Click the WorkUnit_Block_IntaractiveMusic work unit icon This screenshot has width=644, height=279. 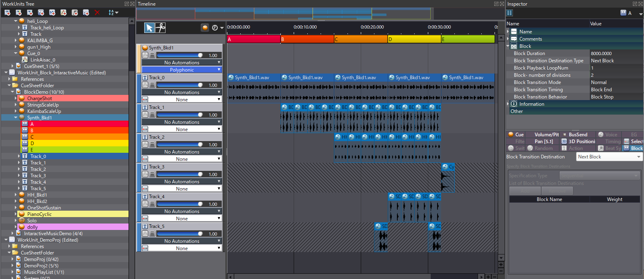[x=12, y=72]
